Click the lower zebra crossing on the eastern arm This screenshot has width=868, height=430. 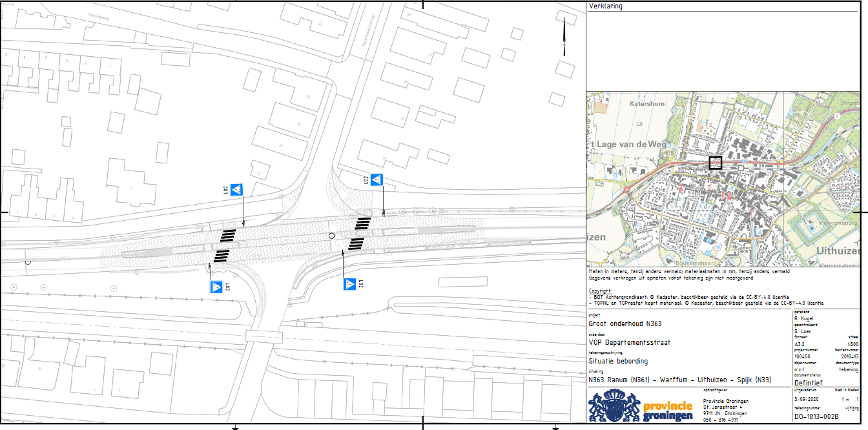point(356,243)
